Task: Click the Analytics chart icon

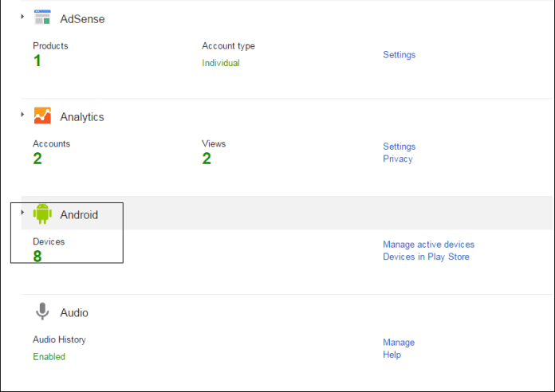Action: tap(42, 116)
